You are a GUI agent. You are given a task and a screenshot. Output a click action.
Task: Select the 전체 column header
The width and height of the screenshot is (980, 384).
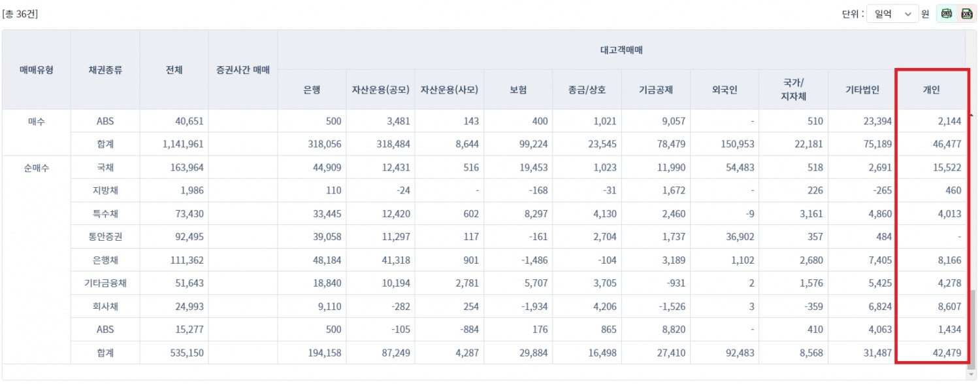(174, 69)
